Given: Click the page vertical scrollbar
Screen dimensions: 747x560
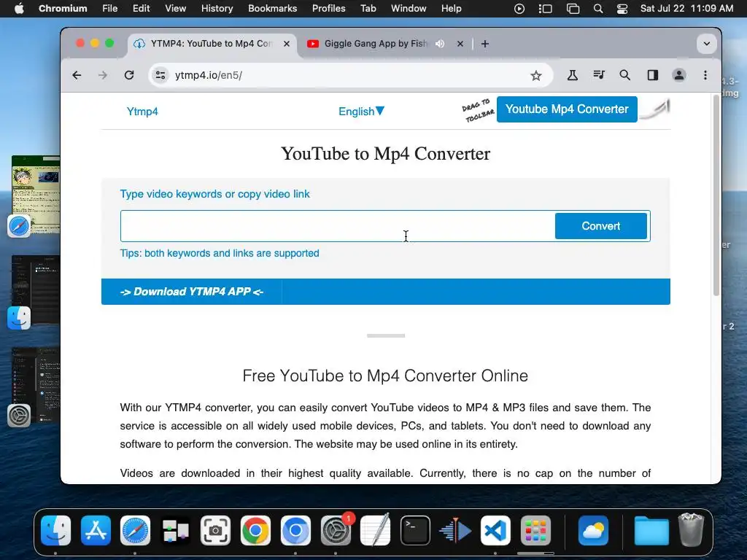Looking at the screenshot, I should [716, 195].
